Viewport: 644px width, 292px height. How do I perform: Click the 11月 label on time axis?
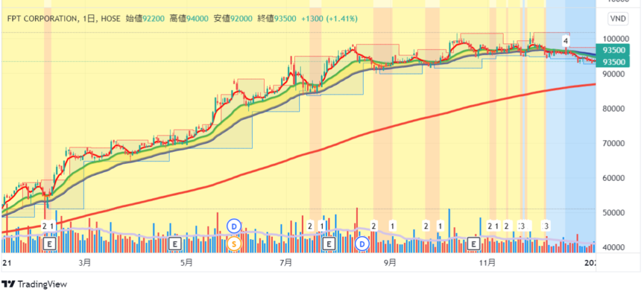(487, 262)
